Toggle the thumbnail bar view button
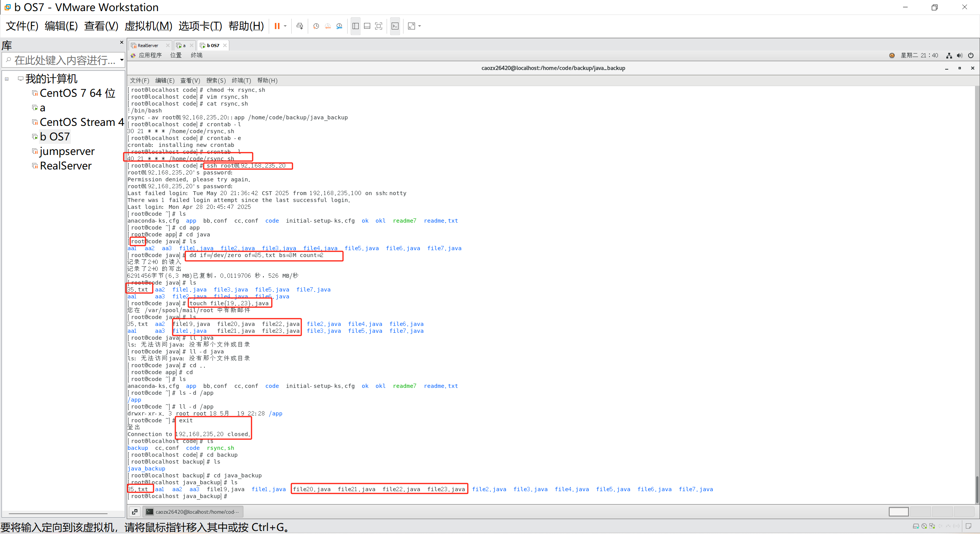Screen dimensions: 980x534 pos(367,26)
